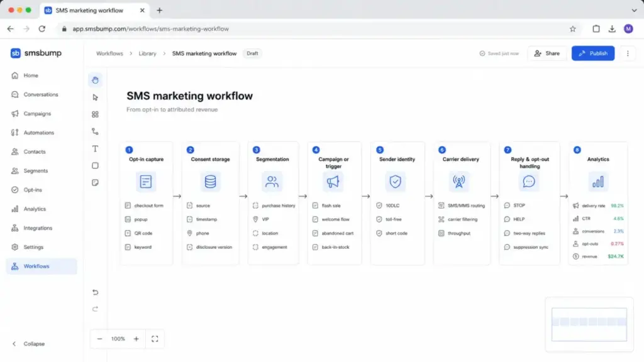Open Settings in the sidebar
The height and width of the screenshot is (362, 644).
(x=41, y=247)
